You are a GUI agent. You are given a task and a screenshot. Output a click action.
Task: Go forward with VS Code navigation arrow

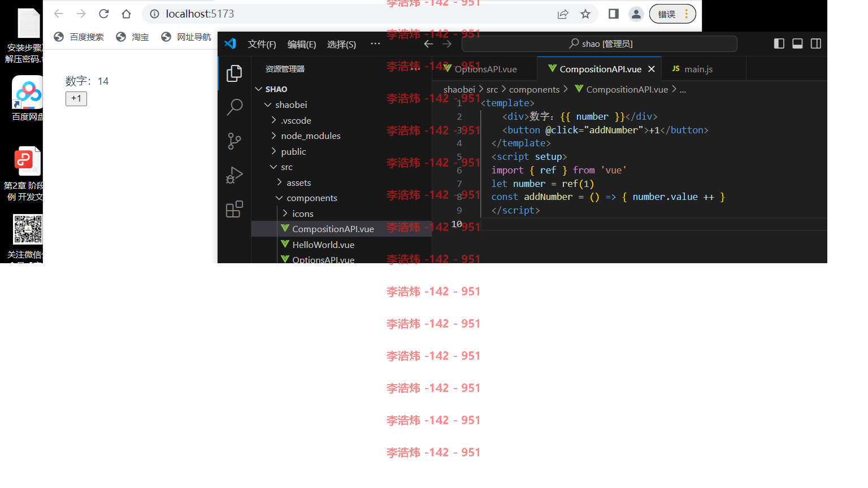[x=447, y=43]
